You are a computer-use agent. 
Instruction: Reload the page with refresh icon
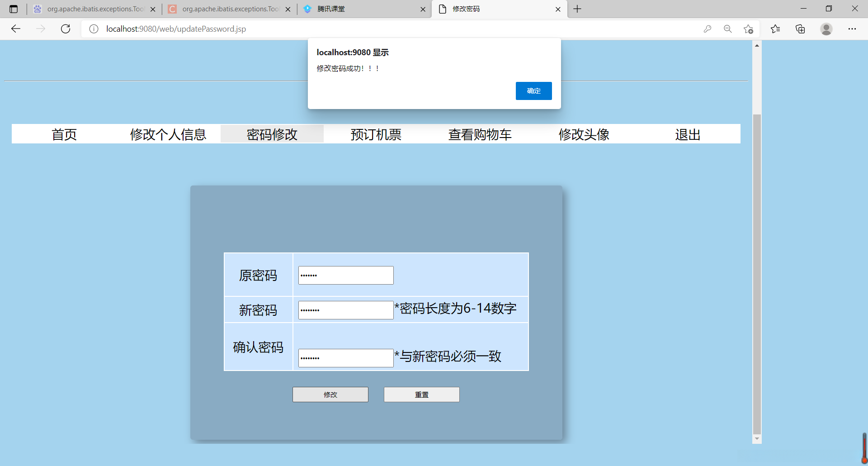pyautogui.click(x=66, y=29)
